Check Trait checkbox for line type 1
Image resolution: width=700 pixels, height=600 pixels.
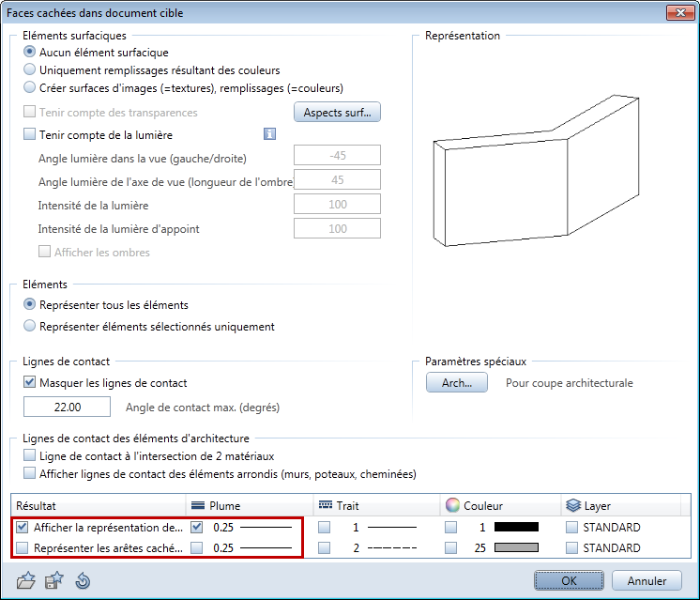(324, 527)
